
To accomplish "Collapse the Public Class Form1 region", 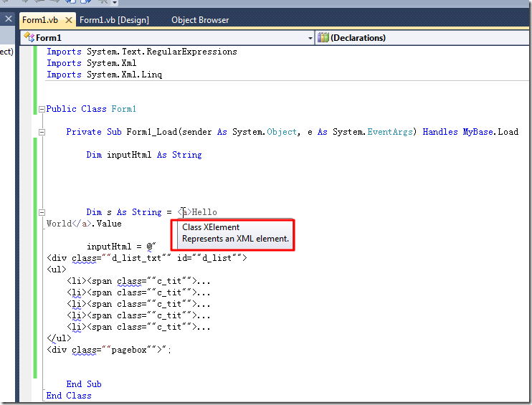I will coord(42,109).
